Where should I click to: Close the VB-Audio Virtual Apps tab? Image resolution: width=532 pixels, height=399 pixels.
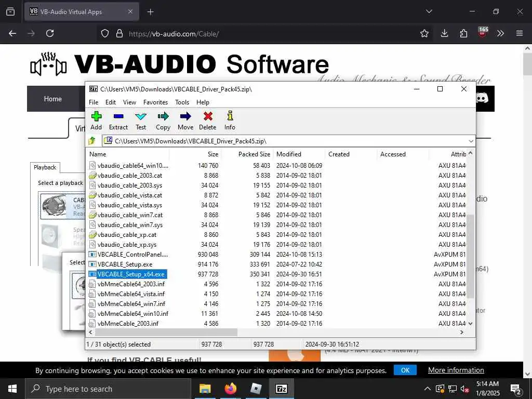[130, 11]
